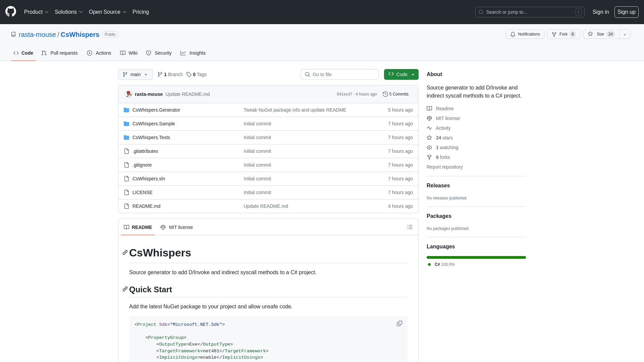Click the bell Notifications icon

click(x=513, y=34)
